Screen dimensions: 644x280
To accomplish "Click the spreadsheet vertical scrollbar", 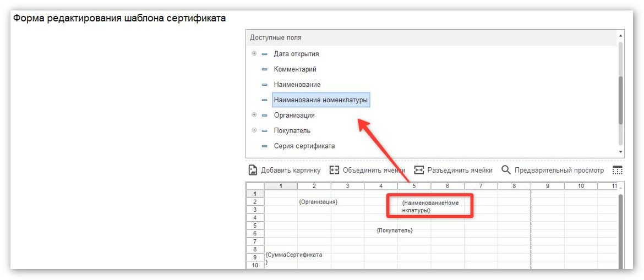I will pyautogui.click(x=620, y=230).
